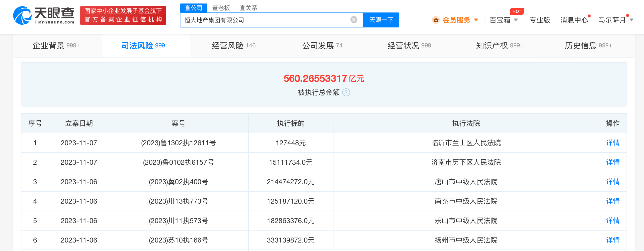Select the 查公司 search tab
This screenshot has width=644, height=251.
tap(193, 8)
